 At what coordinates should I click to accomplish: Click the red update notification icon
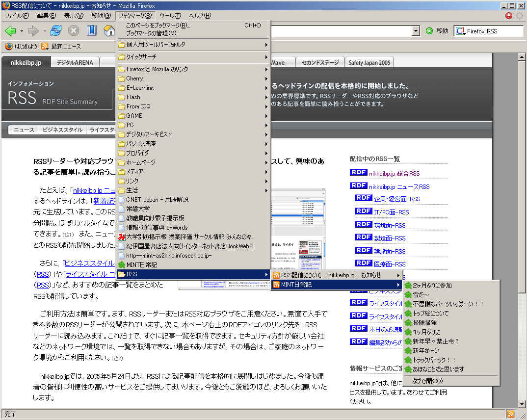(x=508, y=16)
